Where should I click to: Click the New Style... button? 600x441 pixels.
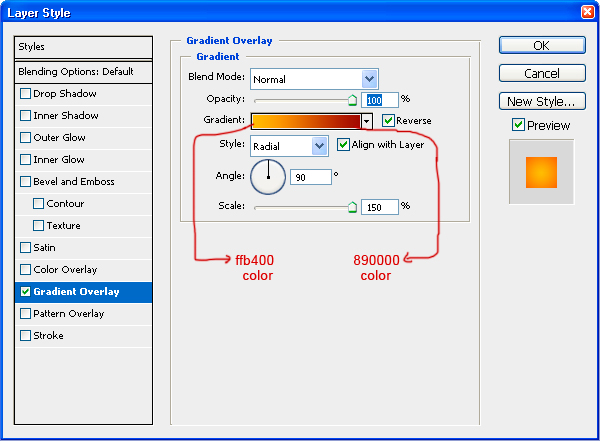click(x=542, y=101)
